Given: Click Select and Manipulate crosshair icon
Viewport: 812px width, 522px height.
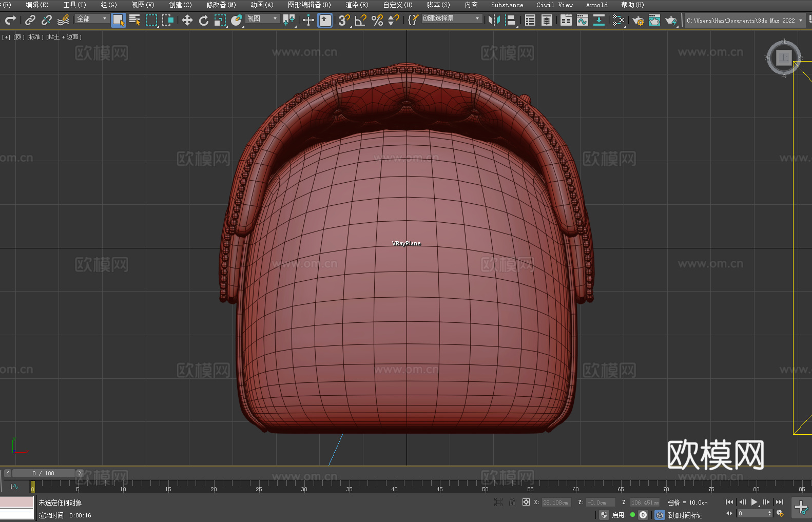Looking at the screenshot, I should 308,20.
